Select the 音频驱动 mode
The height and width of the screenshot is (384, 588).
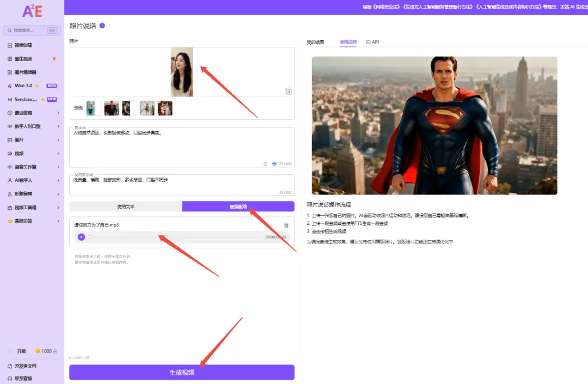tap(238, 206)
